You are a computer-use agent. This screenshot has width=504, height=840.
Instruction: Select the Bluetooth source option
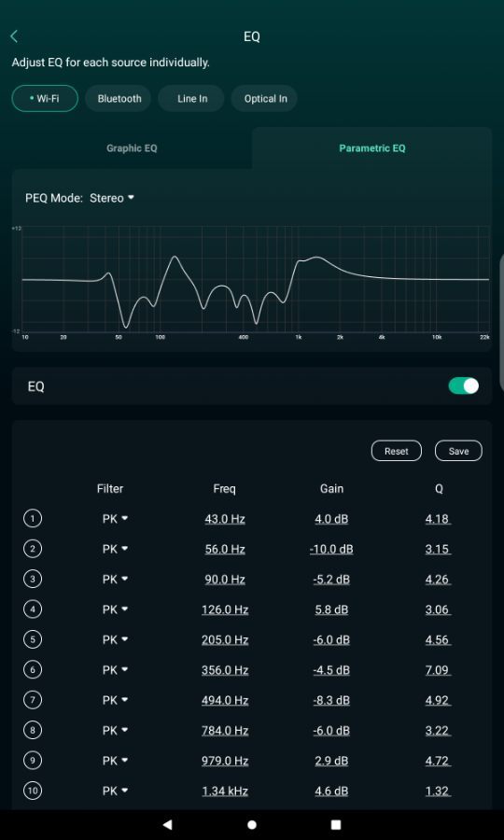119,99
